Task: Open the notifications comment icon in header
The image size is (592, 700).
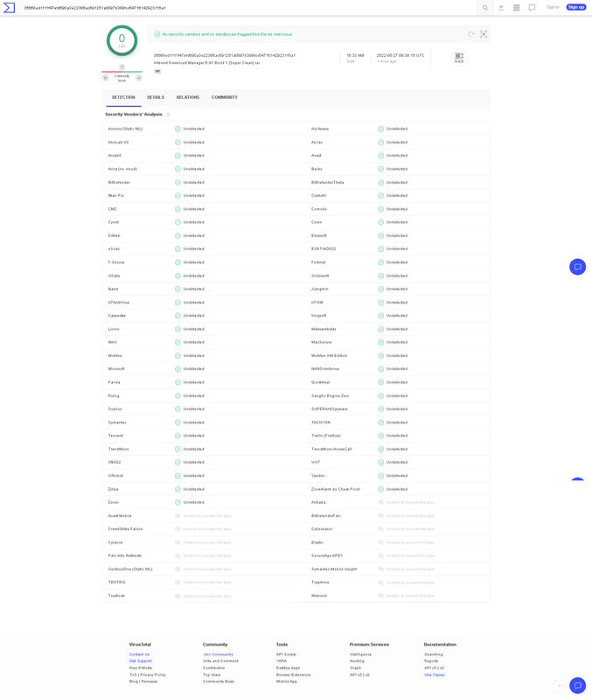Action: 532,8
